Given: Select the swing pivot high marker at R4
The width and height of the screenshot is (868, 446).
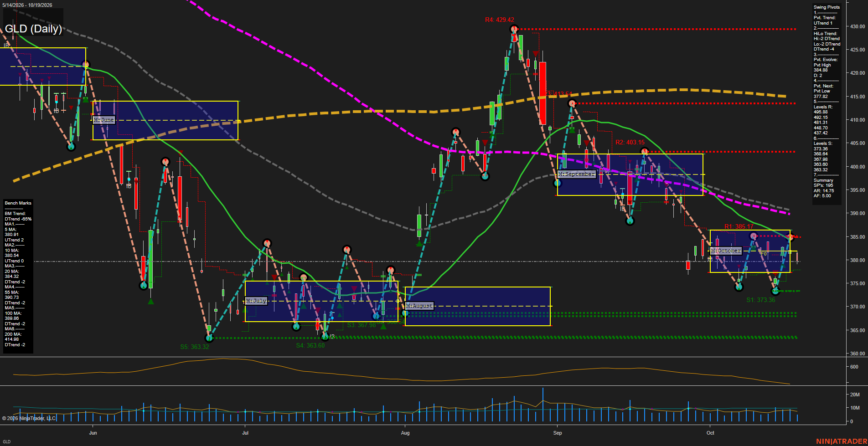Looking at the screenshot, I should pyautogui.click(x=514, y=30).
